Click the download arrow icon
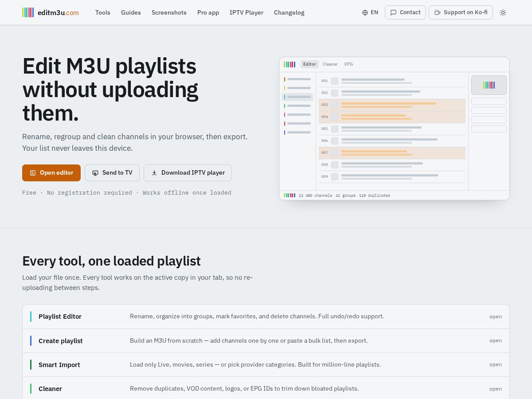The height and width of the screenshot is (399, 532). (154, 173)
